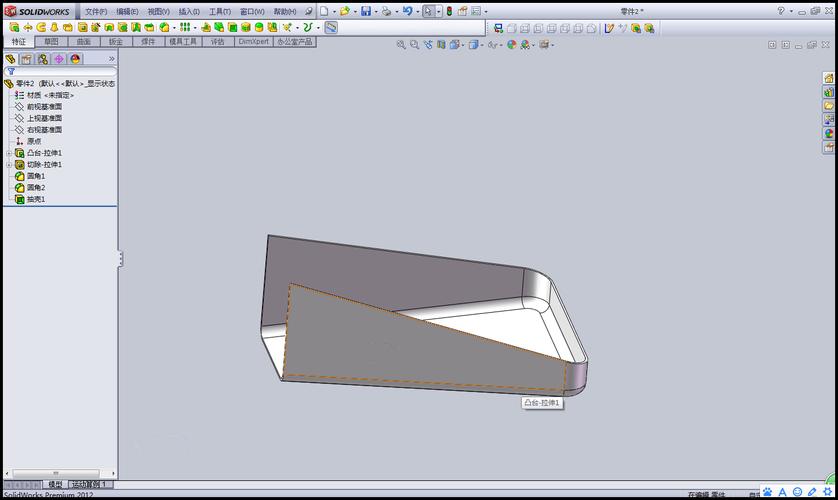Viewport: 838px width, 500px height.
Task: Click the Linear Pattern icon
Action: click(x=184, y=27)
